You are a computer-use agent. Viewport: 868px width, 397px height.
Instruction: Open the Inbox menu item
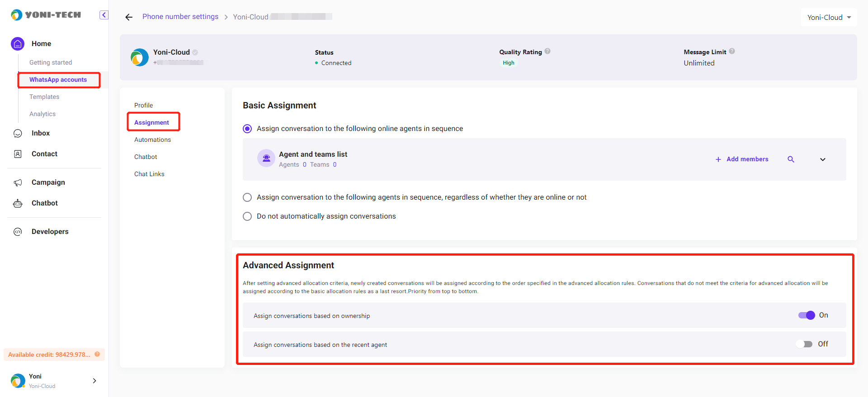[x=41, y=133]
